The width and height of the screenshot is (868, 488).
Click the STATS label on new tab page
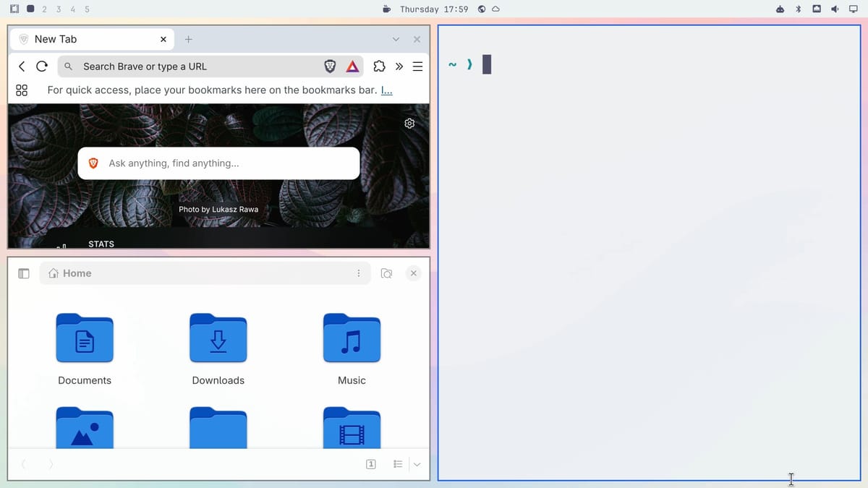tap(101, 244)
